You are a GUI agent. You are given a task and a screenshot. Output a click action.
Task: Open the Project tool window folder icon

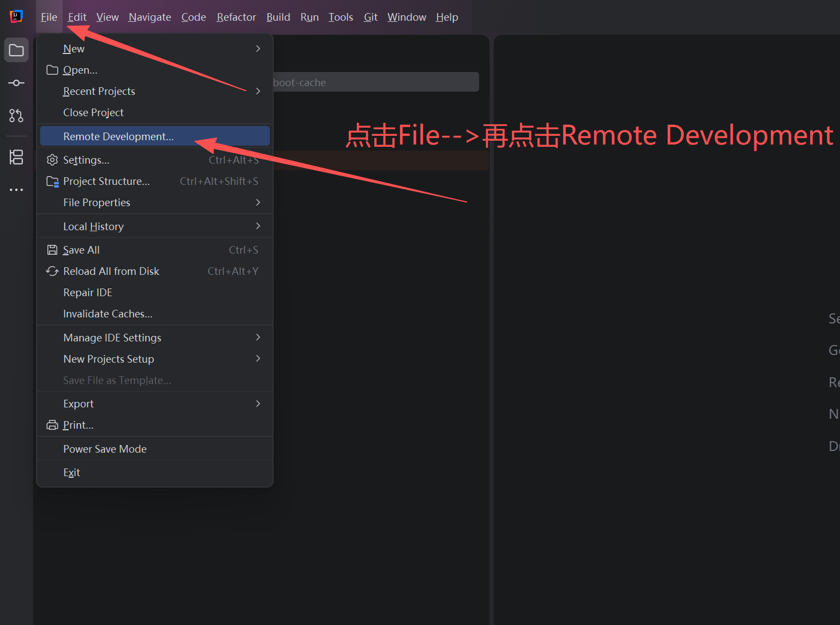tap(16, 50)
